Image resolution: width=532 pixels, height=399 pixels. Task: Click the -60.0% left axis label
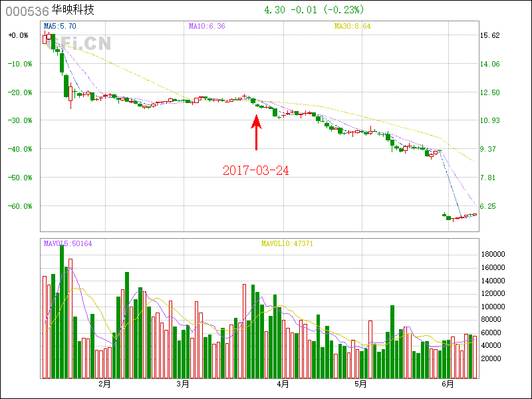pos(20,206)
